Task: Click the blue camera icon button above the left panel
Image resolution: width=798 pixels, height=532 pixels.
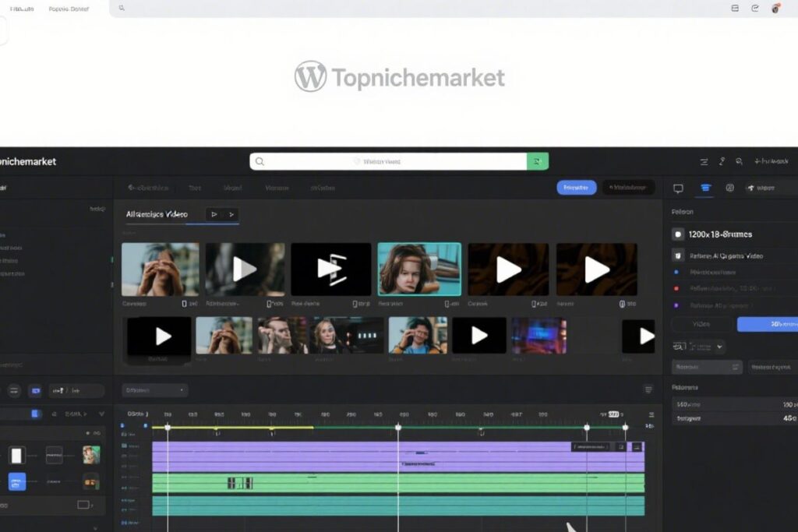Action: click(x=36, y=390)
